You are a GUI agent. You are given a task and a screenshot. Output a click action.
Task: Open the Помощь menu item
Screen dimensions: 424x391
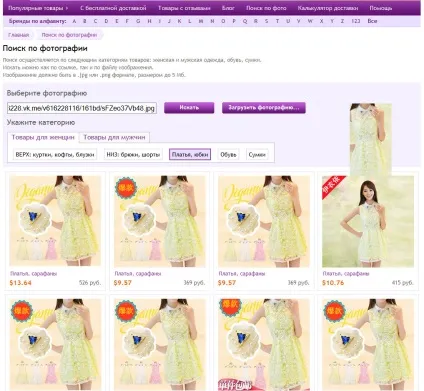381,8
